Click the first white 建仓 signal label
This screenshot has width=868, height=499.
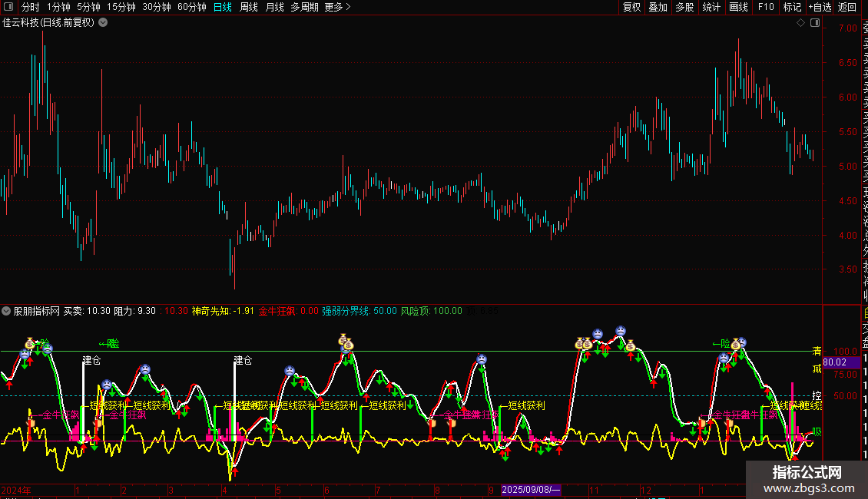[x=91, y=360]
